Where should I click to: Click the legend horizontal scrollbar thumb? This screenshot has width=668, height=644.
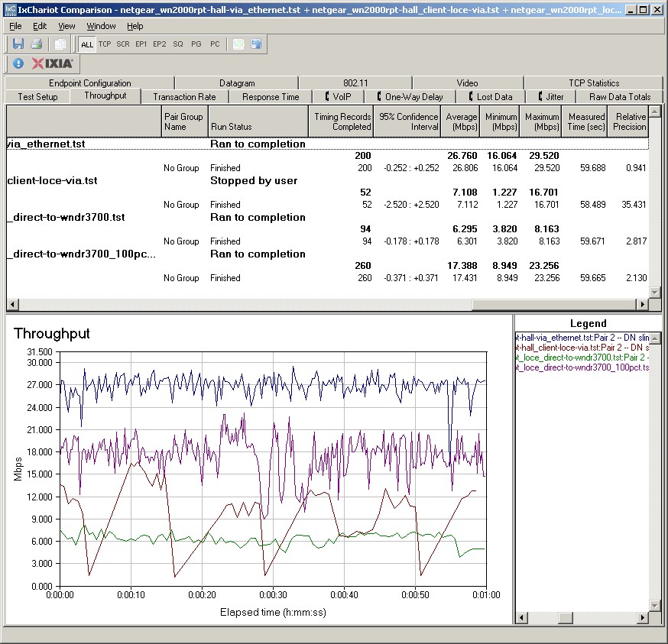click(566, 617)
